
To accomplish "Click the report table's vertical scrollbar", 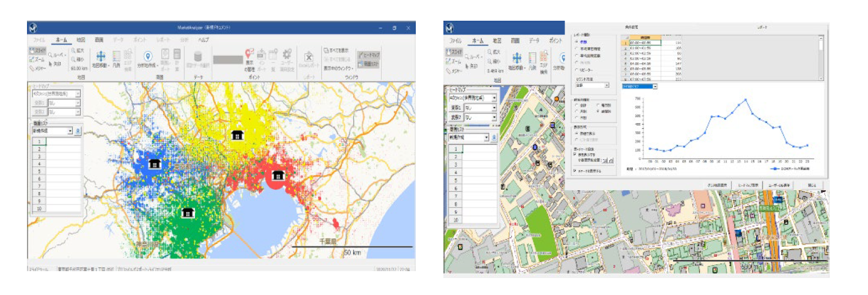I will pyautogui.click(x=822, y=59).
